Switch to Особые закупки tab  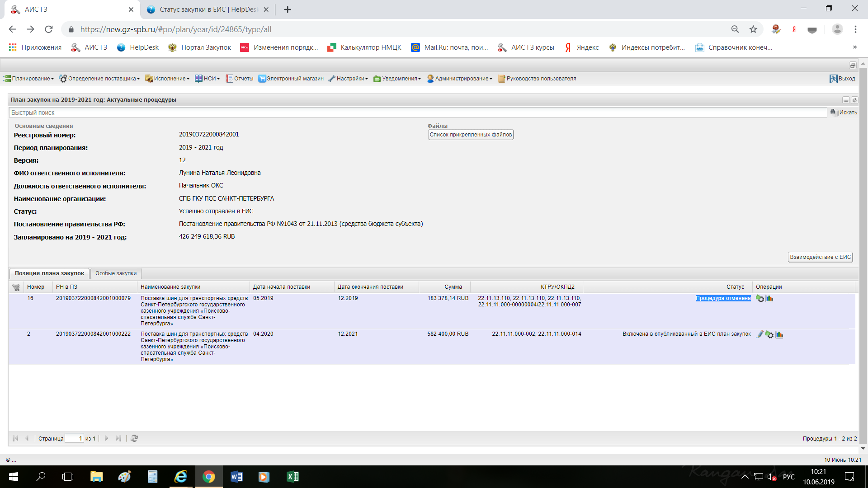tap(116, 273)
